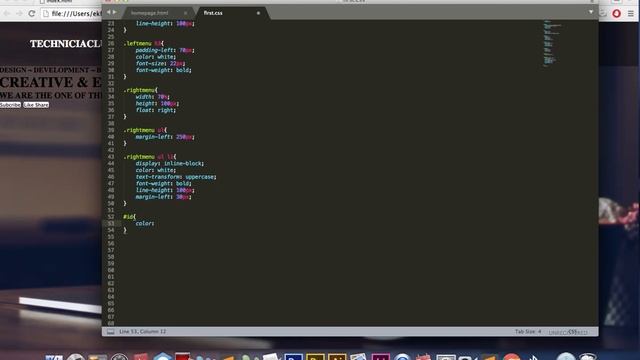Image resolution: width=640 pixels, height=360 pixels.
Task: Click the Like Share button on the web page
Action: 36,105
